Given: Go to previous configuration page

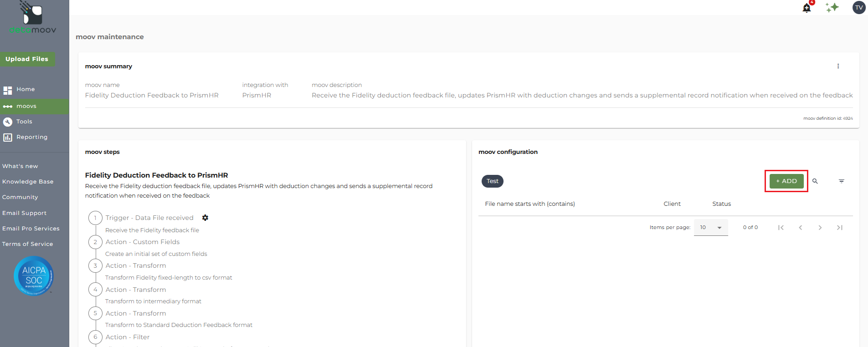Looking at the screenshot, I should tap(801, 228).
